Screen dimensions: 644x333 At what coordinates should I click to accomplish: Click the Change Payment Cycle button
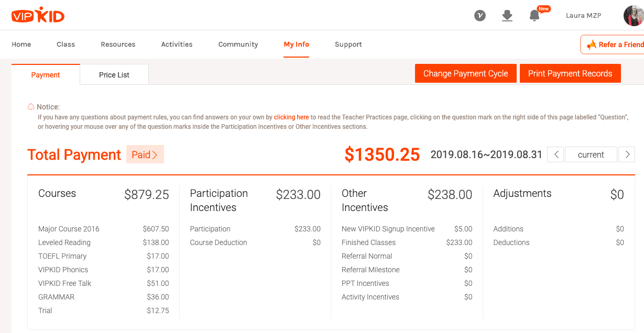(x=466, y=73)
